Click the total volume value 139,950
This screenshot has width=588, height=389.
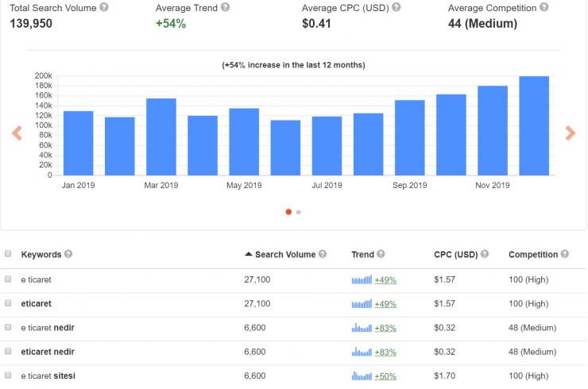pos(31,23)
